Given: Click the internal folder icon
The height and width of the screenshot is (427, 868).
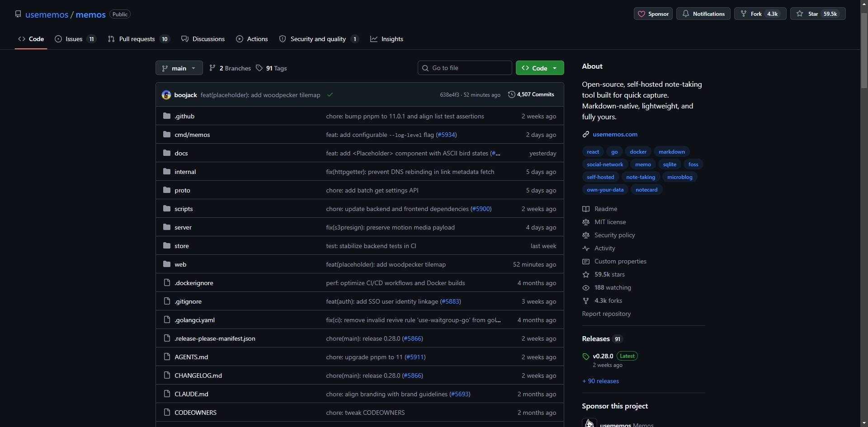Looking at the screenshot, I should (167, 172).
